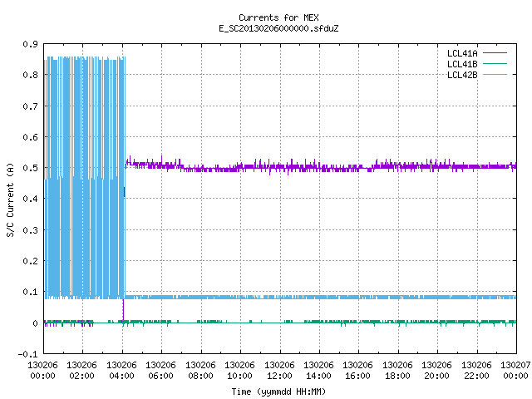This screenshot has width=532, height=399.
Task: Click the x-axis tick 130206 08:00
Action: (x=200, y=370)
